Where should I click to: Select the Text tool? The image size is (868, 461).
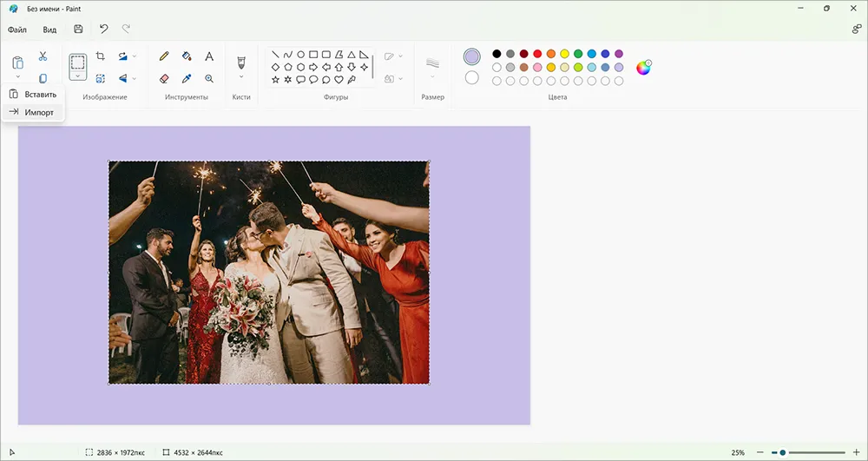(x=209, y=56)
